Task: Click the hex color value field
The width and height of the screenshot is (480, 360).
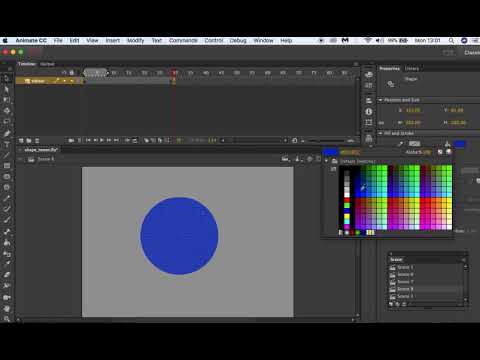Action: 349,153
